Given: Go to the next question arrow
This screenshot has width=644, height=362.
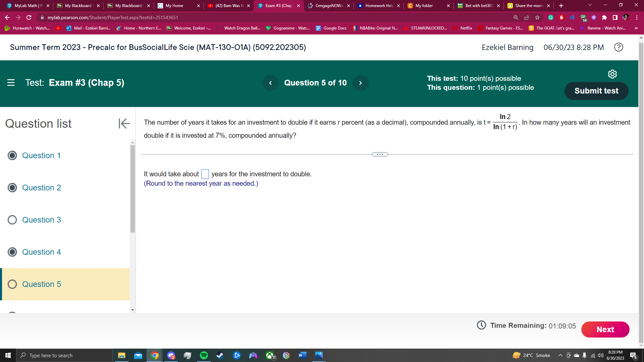Looking at the screenshot, I should (361, 83).
